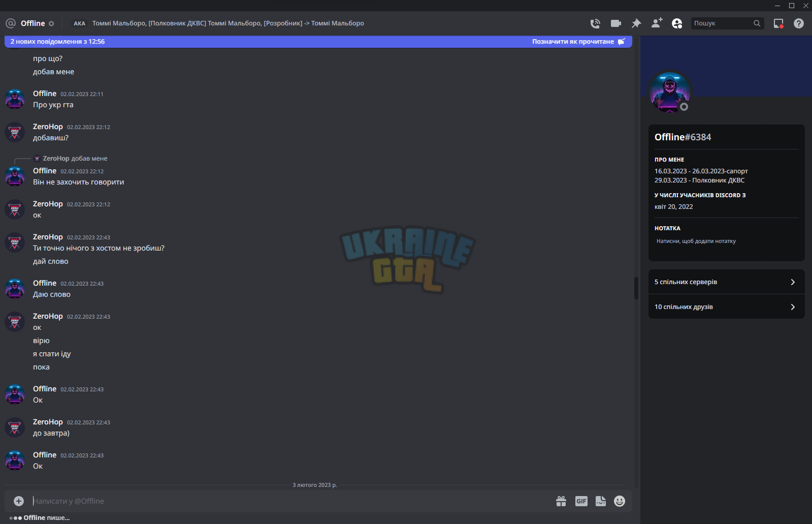This screenshot has width=812, height=524.
Task: Click the bio line "16.03.2023 - 26.03.2023-сапорт"
Action: coord(701,171)
